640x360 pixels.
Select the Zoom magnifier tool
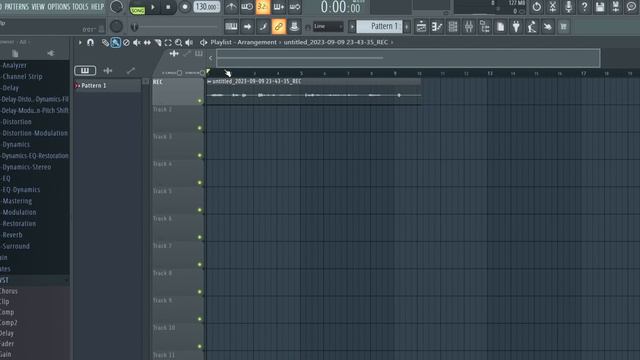(x=178, y=42)
